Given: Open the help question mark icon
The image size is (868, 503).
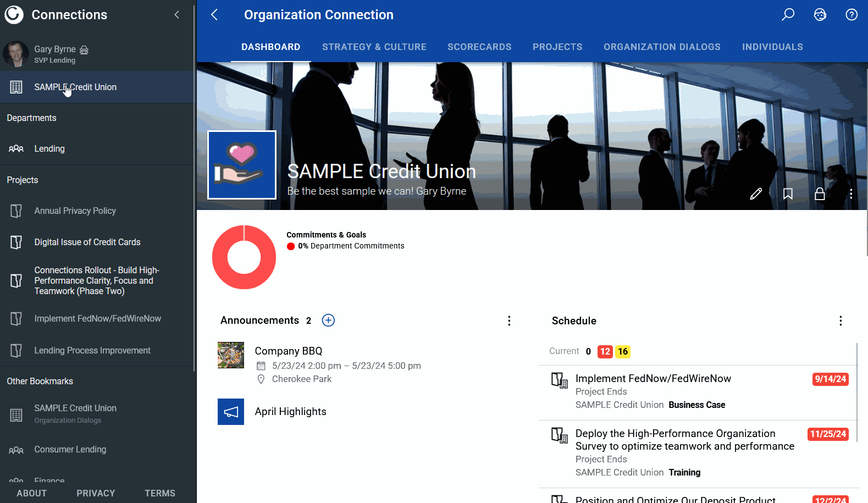Looking at the screenshot, I should [852, 15].
